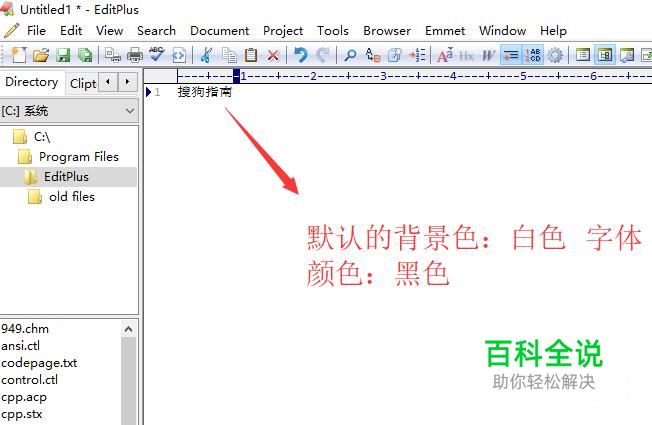652x425 pixels.
Task: Click the greyed Redo arrow icon
Action: 323,55
